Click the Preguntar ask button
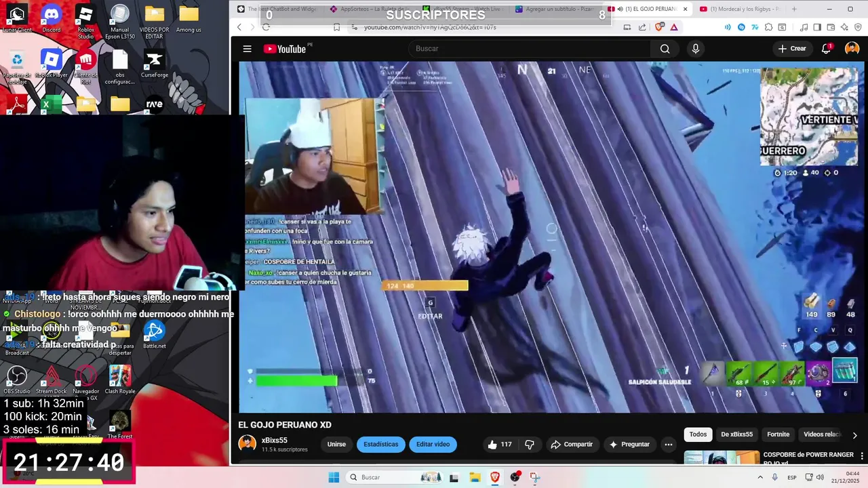This screenshot has width=868, height=488. tap(629, 445)
